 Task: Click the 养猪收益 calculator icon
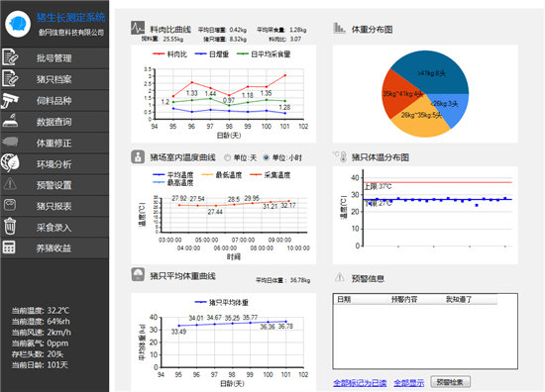point(9,247)
